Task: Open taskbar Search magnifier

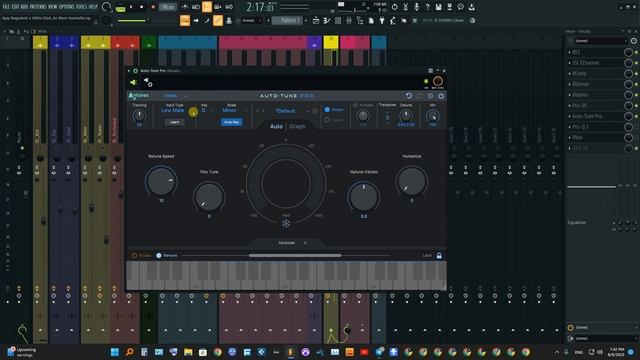Action: 129,352
